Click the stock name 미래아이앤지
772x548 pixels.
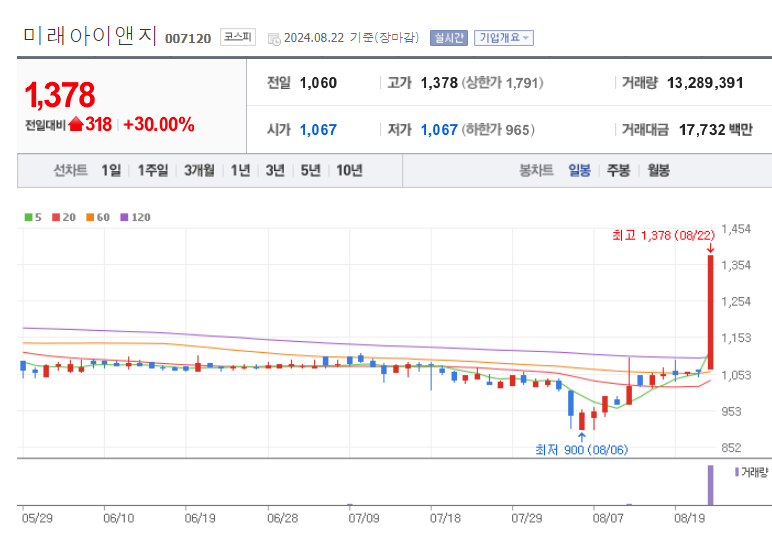tap(90, 35)
